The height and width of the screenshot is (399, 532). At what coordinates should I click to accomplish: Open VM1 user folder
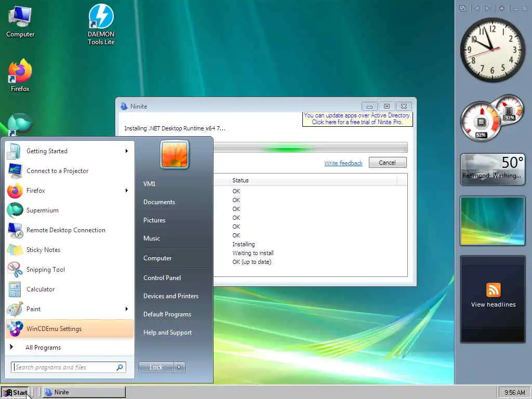point(149,183)
